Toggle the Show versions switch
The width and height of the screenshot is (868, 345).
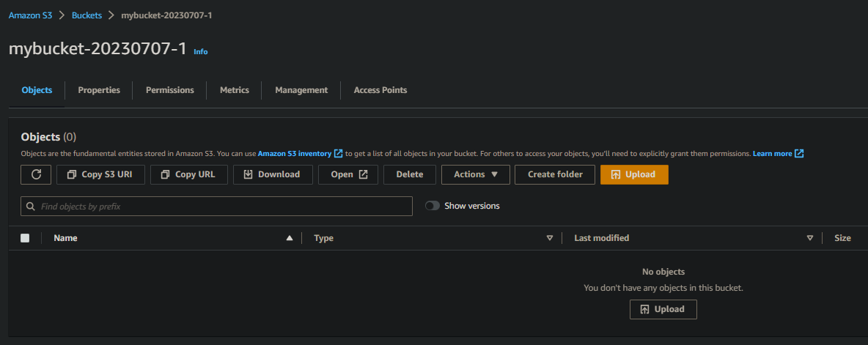coord(433,206)
